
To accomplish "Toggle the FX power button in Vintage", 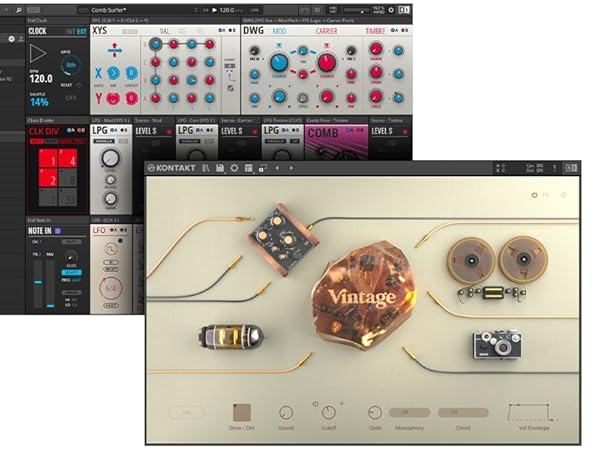I will click(535, 195).
